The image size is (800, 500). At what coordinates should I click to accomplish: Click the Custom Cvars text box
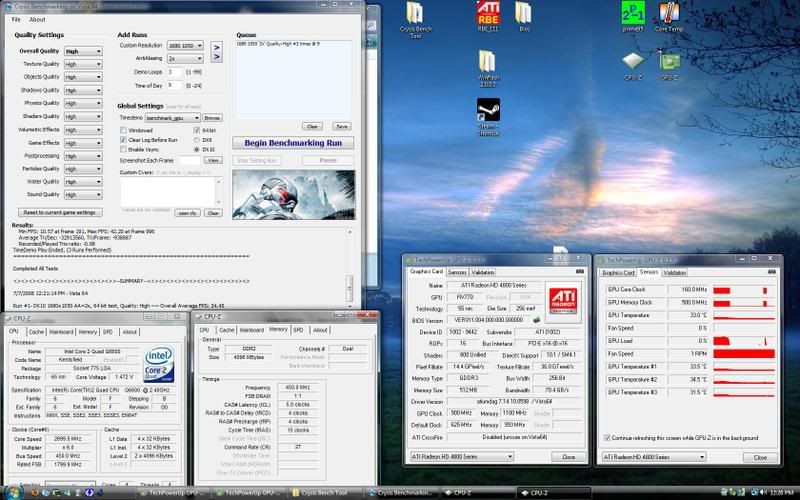click(168, 191)
